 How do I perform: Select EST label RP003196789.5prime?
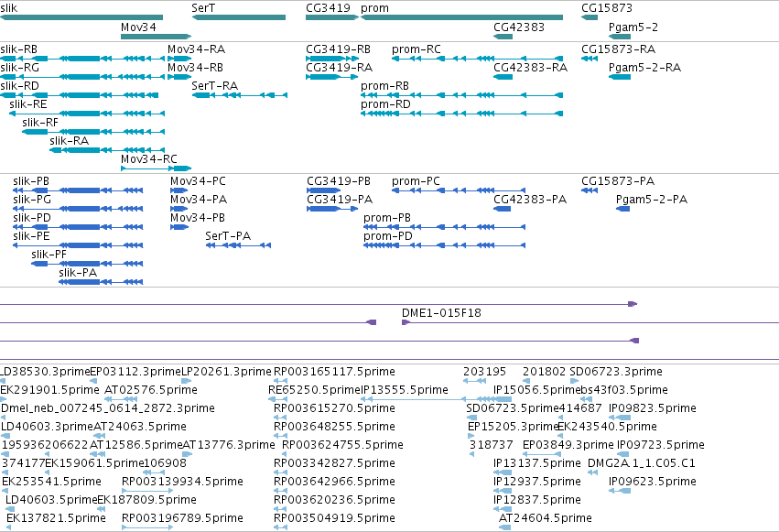click(x=182, y=518)
